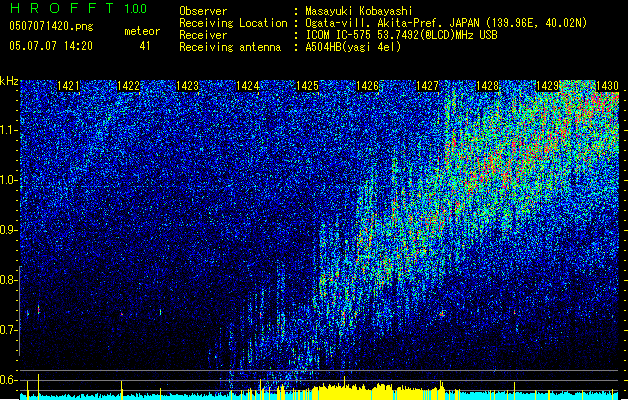629x400 pixels.
Task: Click the 1425 time marker
Action: click(307, 86)
